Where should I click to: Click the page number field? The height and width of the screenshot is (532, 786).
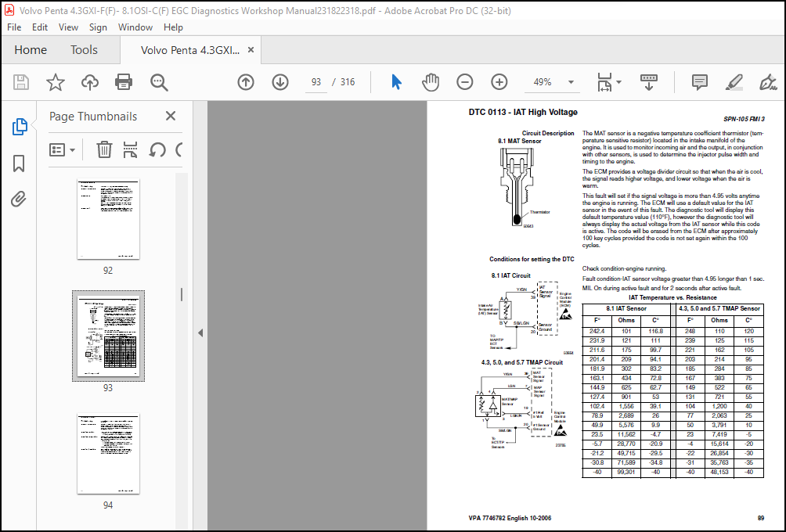point(315,82)
